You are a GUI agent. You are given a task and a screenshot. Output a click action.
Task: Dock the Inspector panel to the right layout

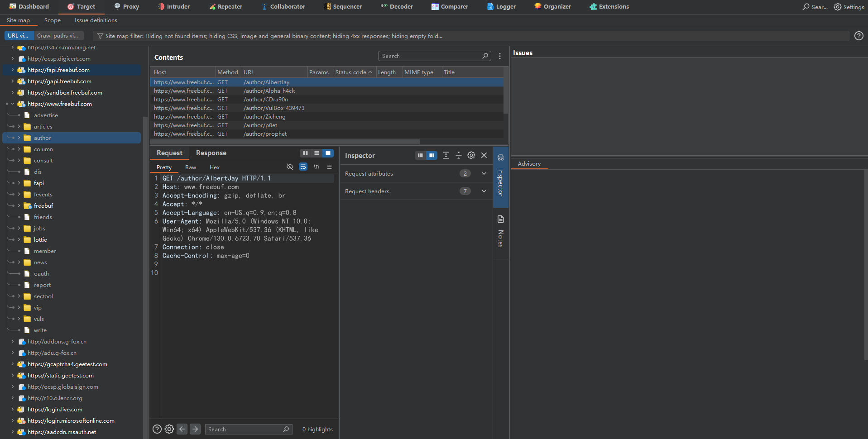pos(432,155)
